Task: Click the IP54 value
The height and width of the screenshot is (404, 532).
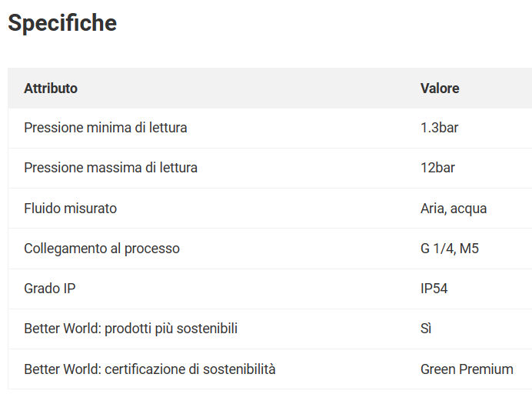Action: click(434, 289)
